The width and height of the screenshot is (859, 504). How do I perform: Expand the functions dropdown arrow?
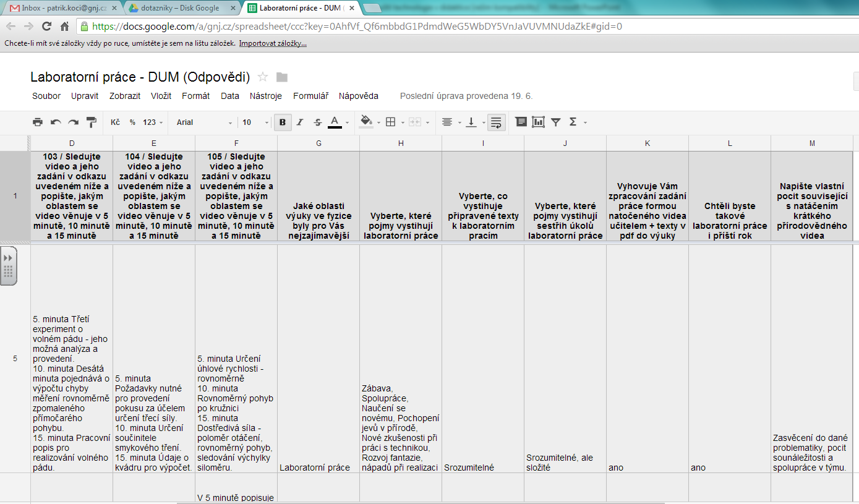[585, 122]
